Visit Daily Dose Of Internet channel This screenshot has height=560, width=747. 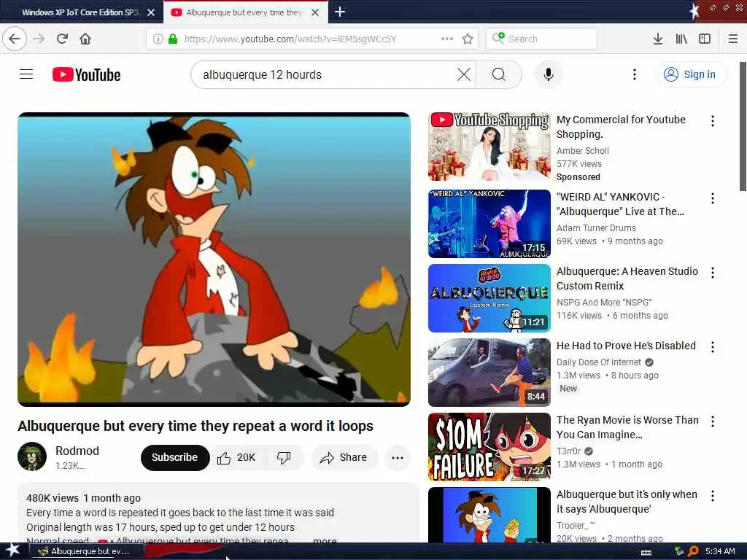coord(599,362)
